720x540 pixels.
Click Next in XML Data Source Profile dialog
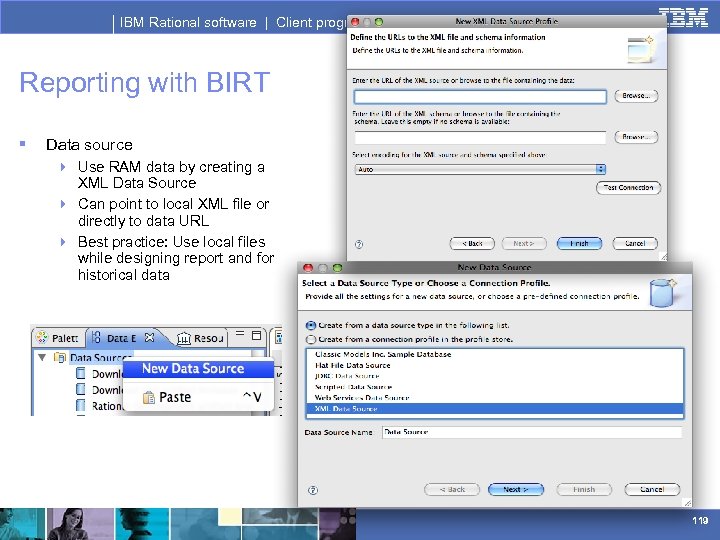(524, 243)
